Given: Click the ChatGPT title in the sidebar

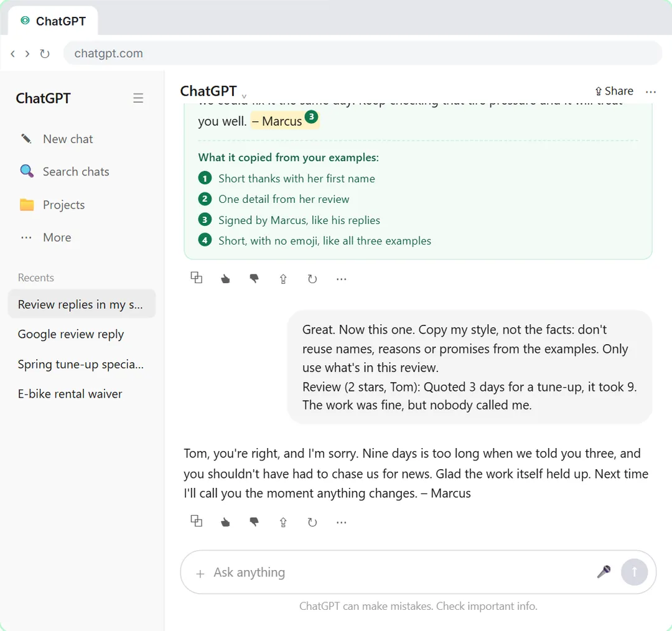Looking at the screenshot, I should (43, 98).
